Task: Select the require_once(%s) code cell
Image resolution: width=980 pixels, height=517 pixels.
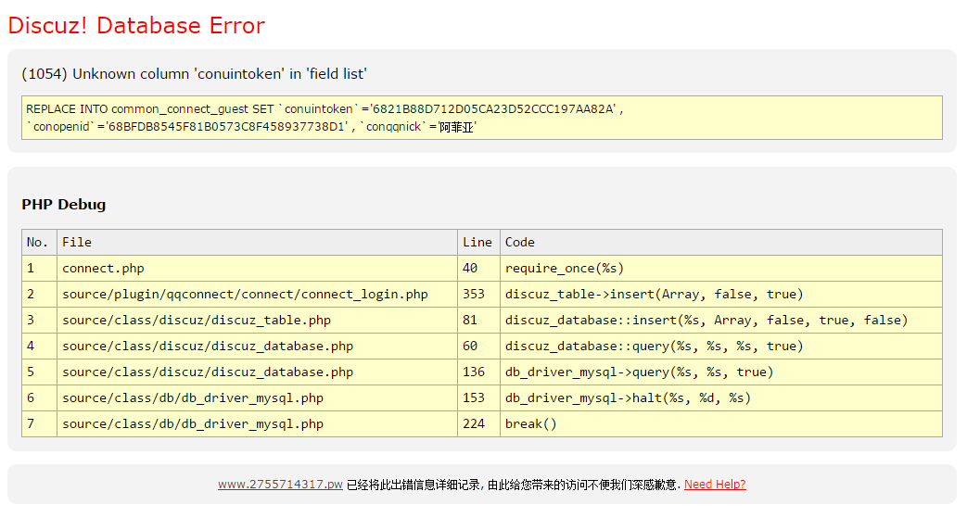Action: pos(721,269)
